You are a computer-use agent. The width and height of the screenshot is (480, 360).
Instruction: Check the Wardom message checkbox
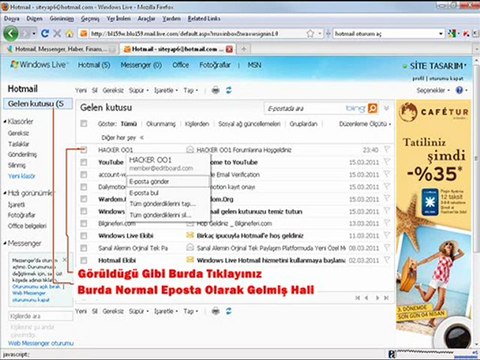point(84,199)
